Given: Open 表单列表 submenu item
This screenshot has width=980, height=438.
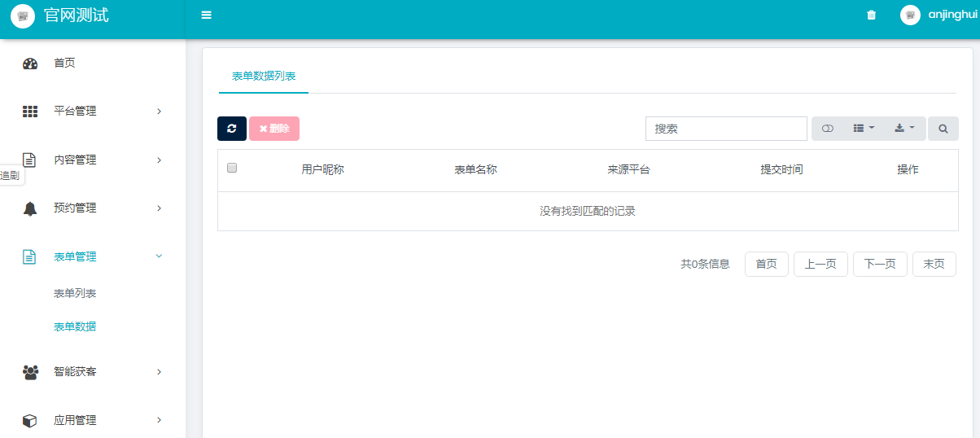Looking at the screenshot, I should tap(75, 293).
